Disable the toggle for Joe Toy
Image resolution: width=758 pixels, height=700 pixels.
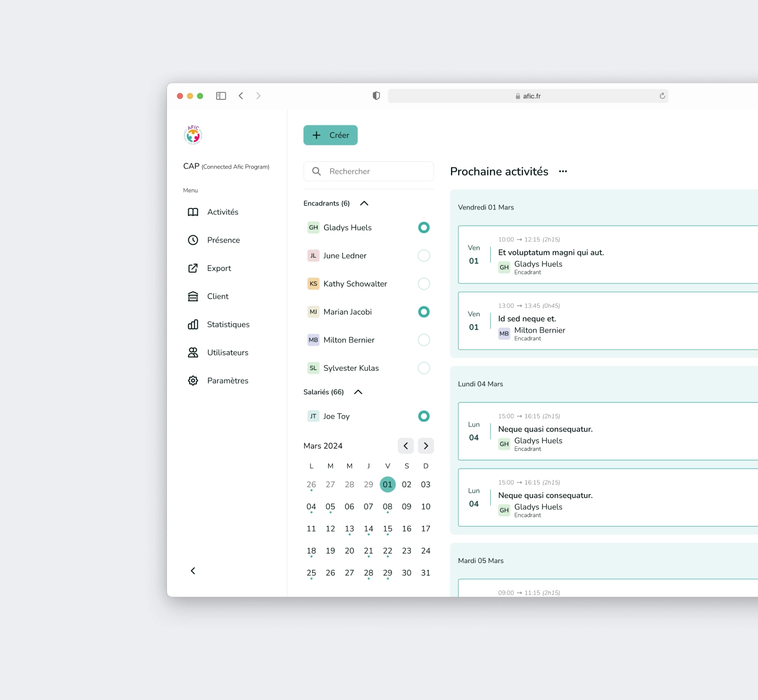pos(424,416)
